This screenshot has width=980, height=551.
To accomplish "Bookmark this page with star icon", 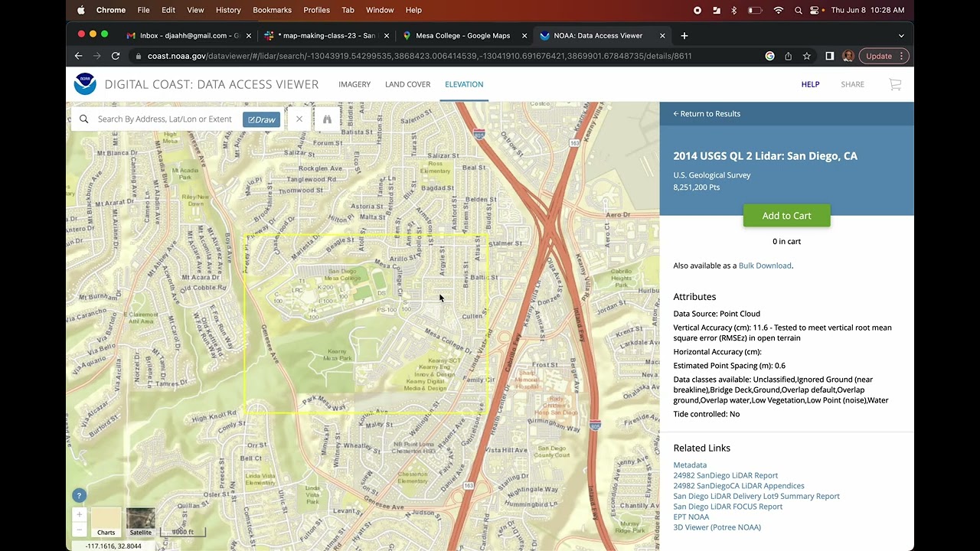I will 806,56.
